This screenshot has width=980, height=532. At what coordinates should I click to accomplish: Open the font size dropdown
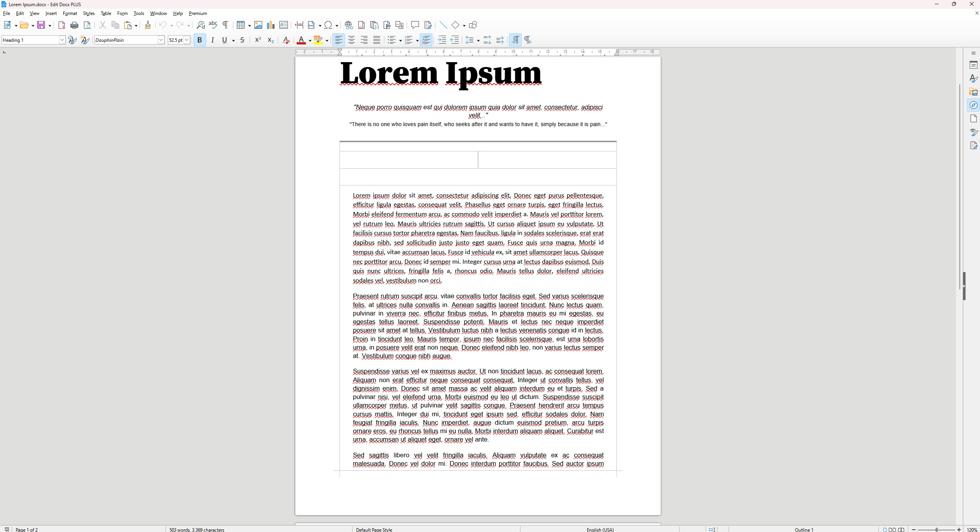tap(187, 40)
